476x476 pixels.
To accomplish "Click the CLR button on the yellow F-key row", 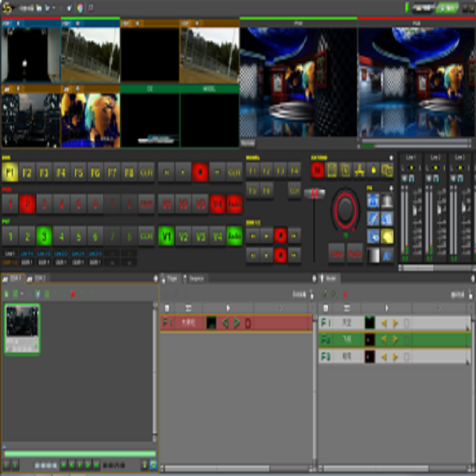I will [x=147, y=172].
